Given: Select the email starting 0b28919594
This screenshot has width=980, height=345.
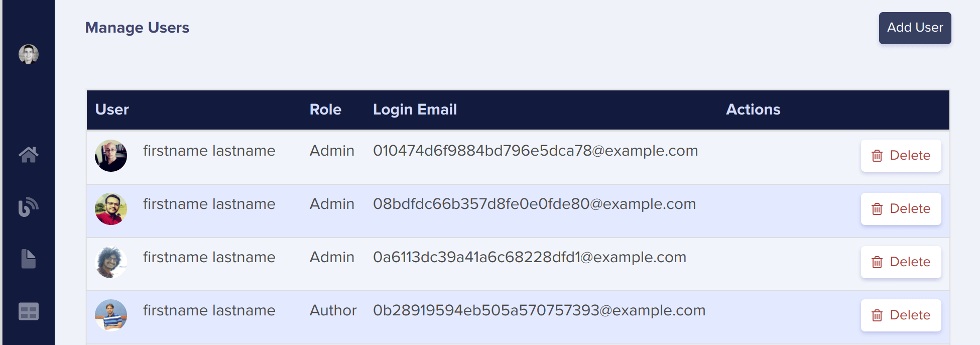Looking at the screenshot, I should coord(539,310).
